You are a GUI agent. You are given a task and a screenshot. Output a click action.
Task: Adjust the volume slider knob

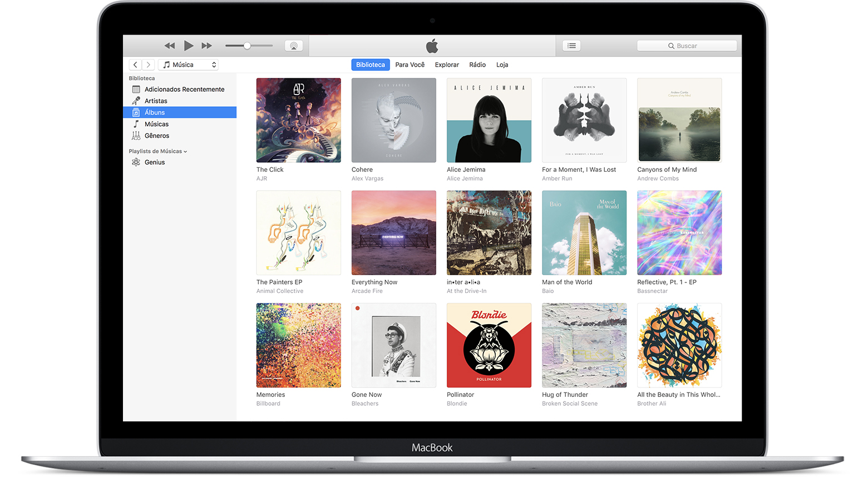click(x=247, y=46)
